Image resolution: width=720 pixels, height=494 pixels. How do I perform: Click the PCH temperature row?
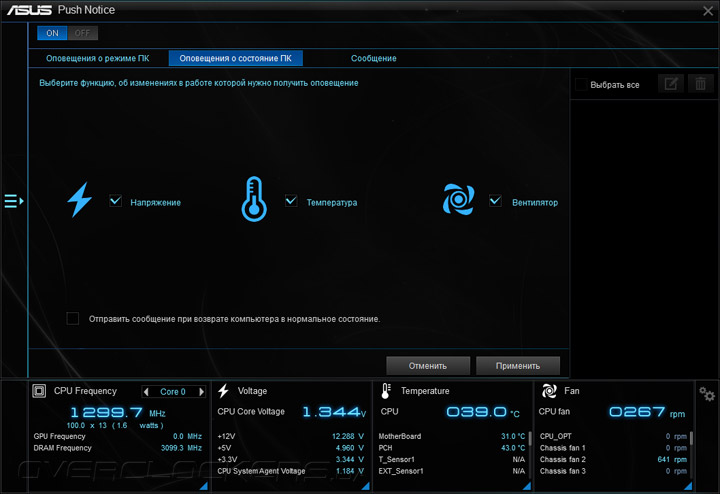click(x=452, y=448)
